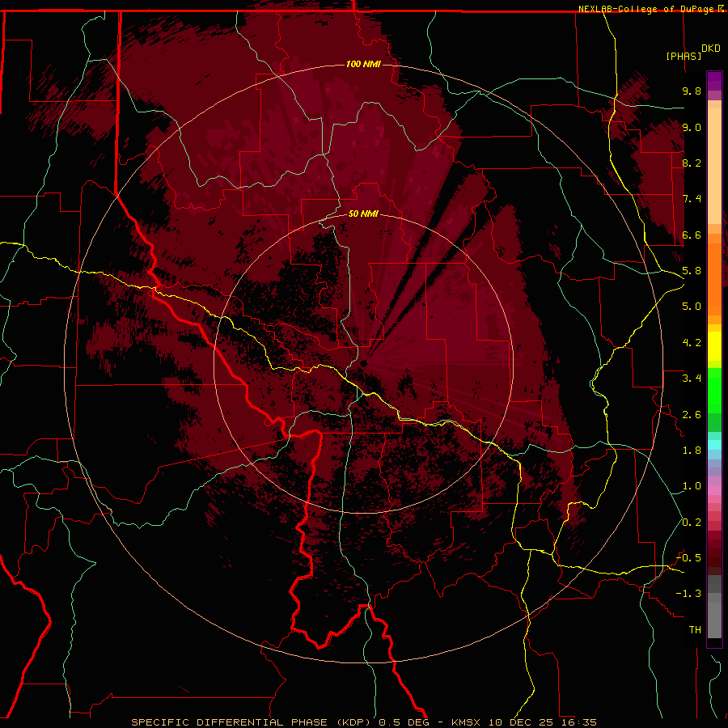728x728 pixels.
Task: Click the KMSX radar site dot at the map center
Action: coord(364,363)
